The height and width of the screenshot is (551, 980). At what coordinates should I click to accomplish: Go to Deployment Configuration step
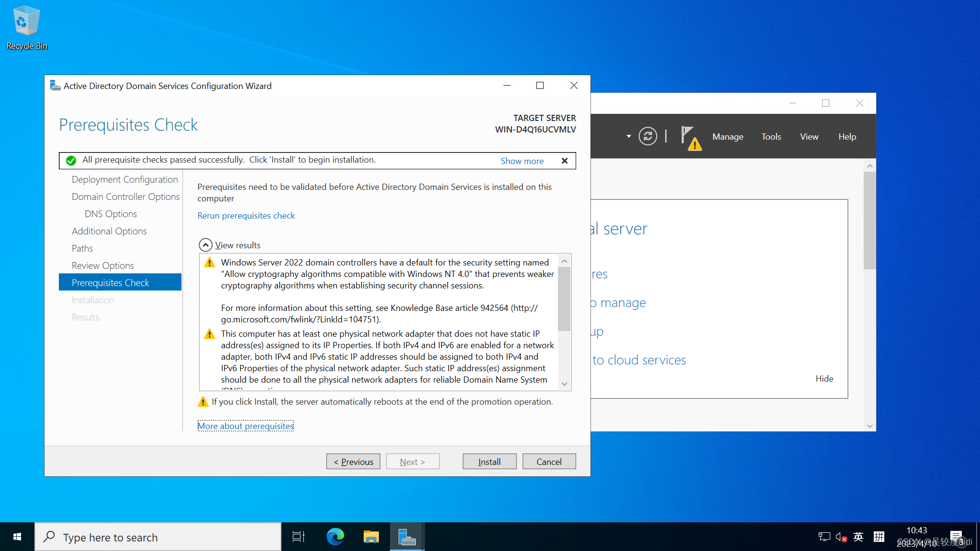[125, 179]
